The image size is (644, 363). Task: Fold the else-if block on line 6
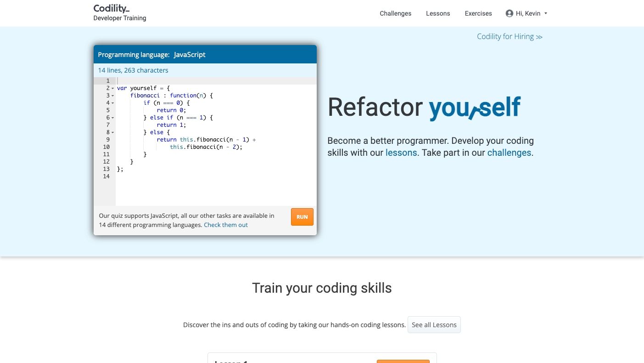click(113, 118)
